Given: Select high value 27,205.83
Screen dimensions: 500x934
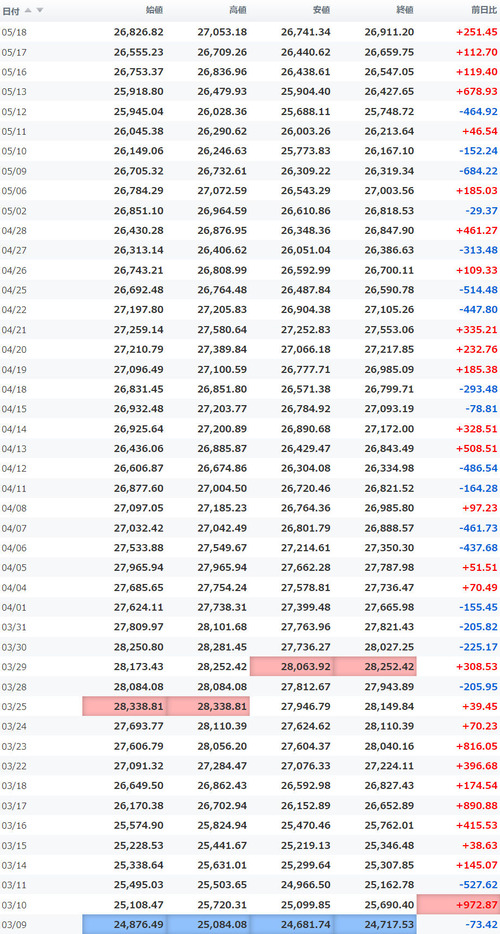Looking at the screenshot, I should click(222, 310).
